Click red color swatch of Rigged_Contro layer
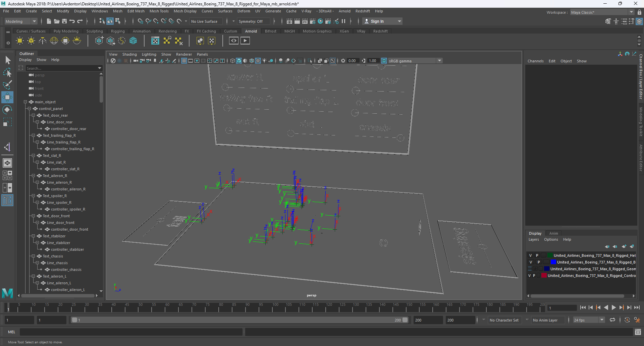The height and width of the screenshot is (346, 644). point(544,276)
